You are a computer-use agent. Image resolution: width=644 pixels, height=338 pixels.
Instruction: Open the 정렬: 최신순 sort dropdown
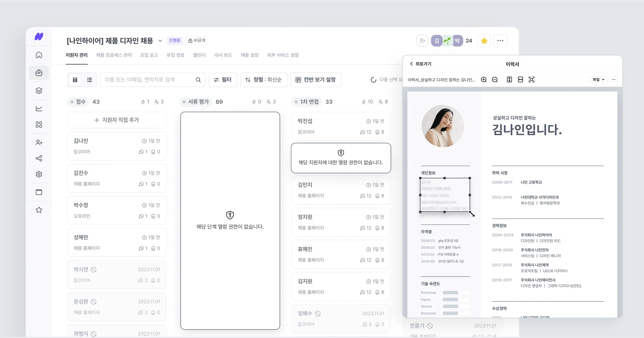click(264, 80)
